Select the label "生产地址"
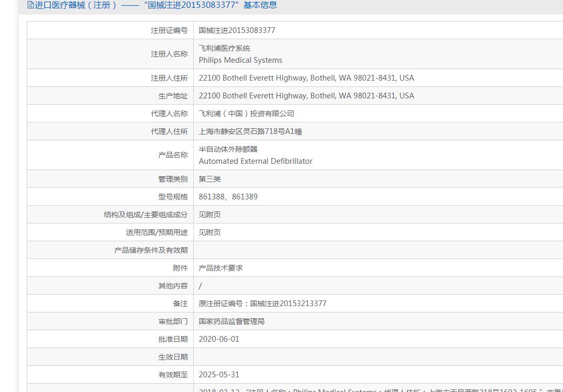The width and height of the screenshot is (563, 392). [x=173, y=96]
